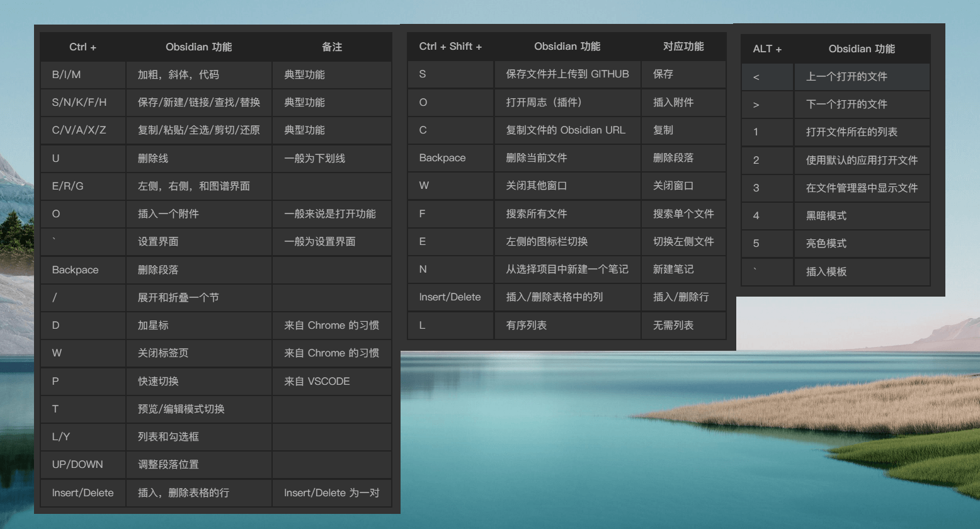Click the "复制/粘贴/全选/剪切/还原" cell
The width and height of the screenshot is (980, 529).
(x=198, y=130)
